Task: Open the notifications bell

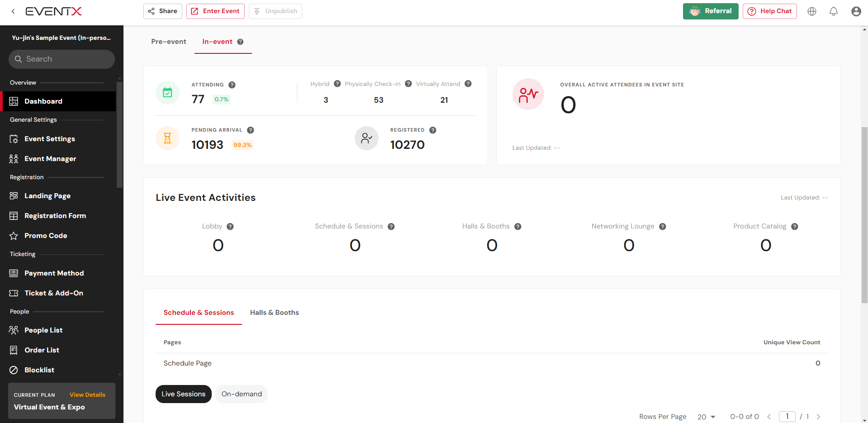Action: 834,11
